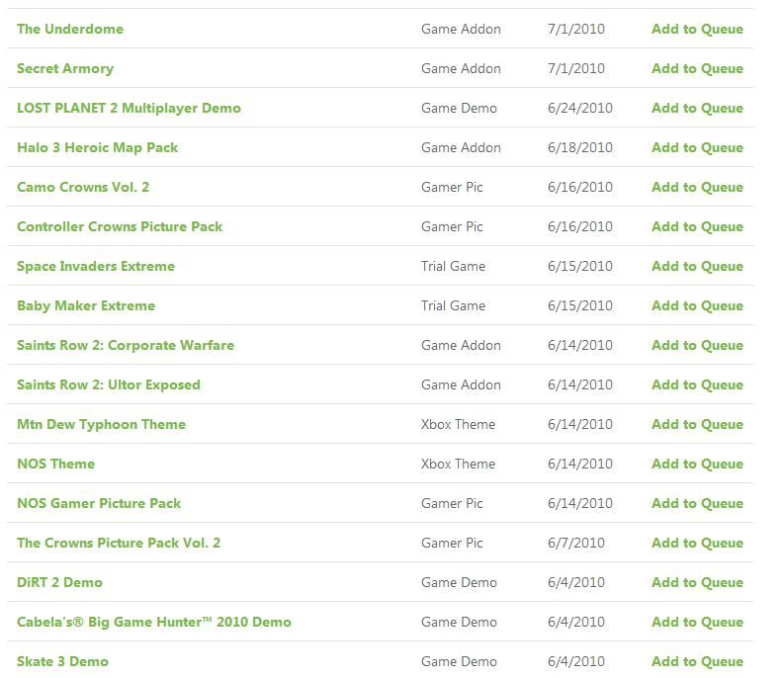This screenshot has height=678, width=784.
Task: Select Xbox Theme type in Mtn Dew row
Action: click(x=458, y=424)
